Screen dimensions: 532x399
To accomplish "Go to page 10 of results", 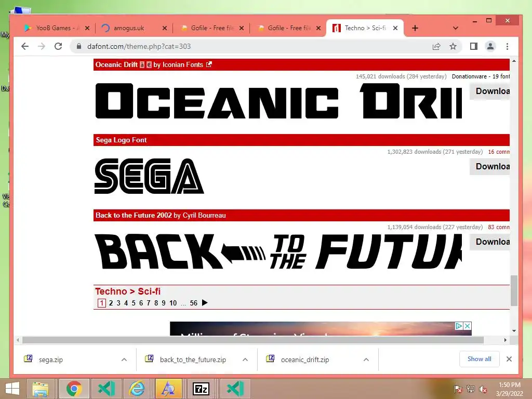I will pos(173,303).
